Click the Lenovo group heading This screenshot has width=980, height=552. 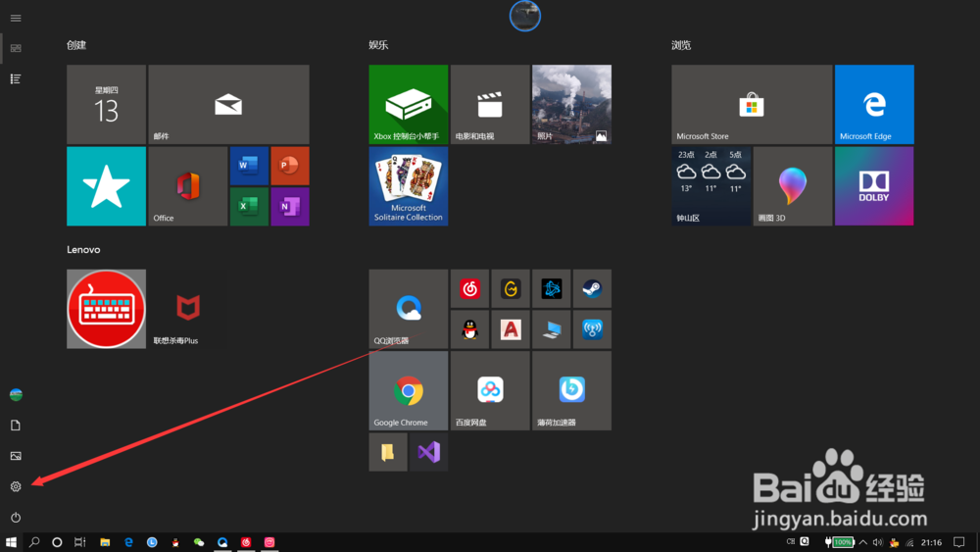pos(83,249)
